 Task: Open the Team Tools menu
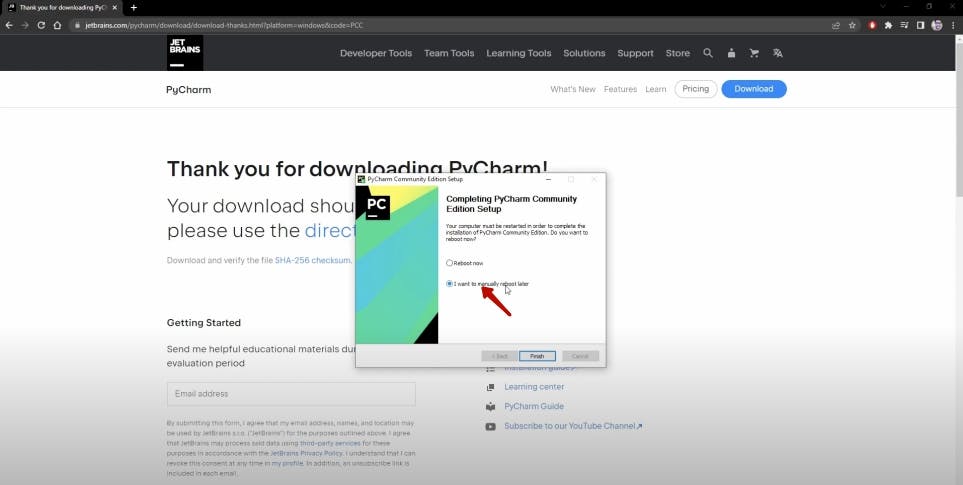coord(449,53)
